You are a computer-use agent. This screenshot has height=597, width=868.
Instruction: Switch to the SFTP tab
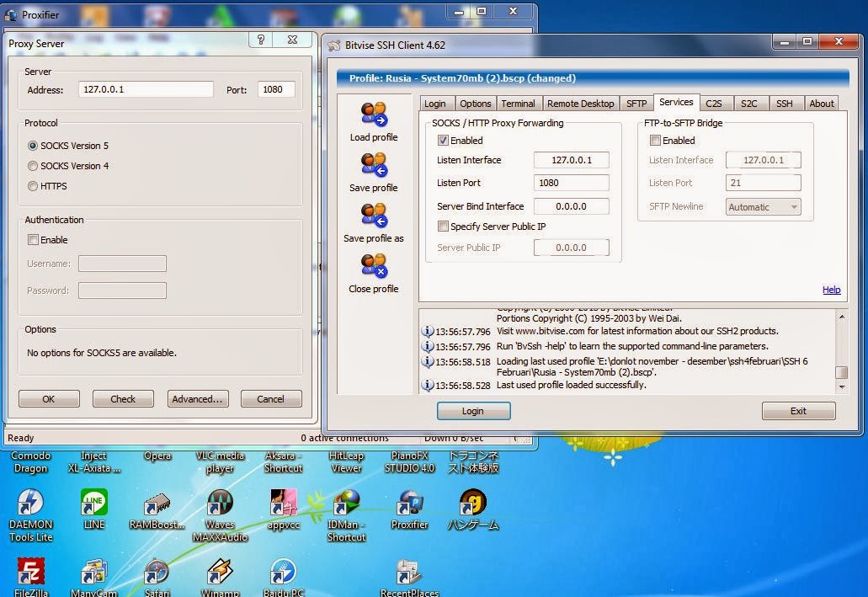click(x=636, y=104)
